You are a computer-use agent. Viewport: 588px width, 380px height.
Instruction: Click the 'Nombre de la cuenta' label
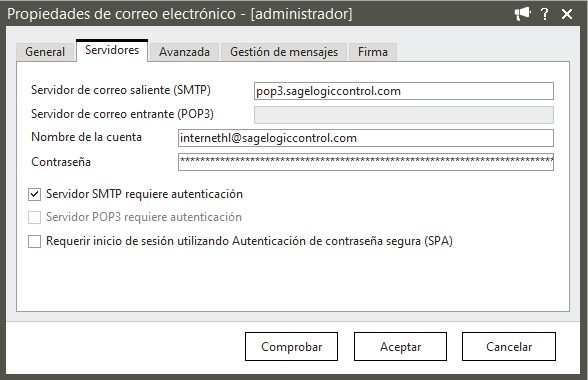click(x=86, y=137)
